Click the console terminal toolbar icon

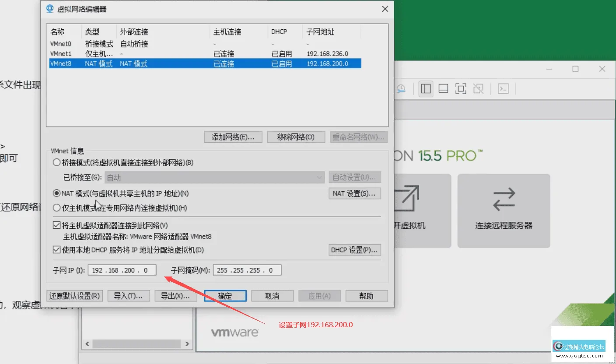503,88
